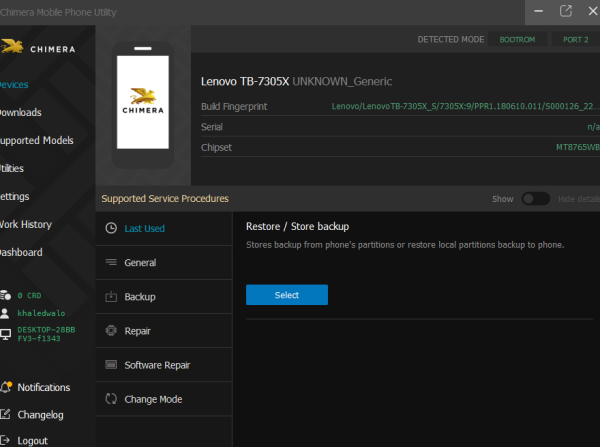The width and height of the screenshot is (600, 447).
Task: Click the Change Mode arrows icon
Action: click(x=111, y=399)
